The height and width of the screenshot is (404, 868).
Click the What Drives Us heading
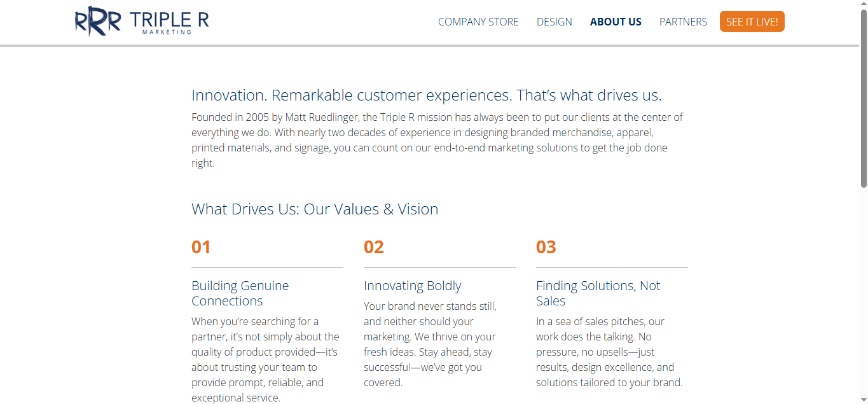pyautogui.click(x=315, y=209)
